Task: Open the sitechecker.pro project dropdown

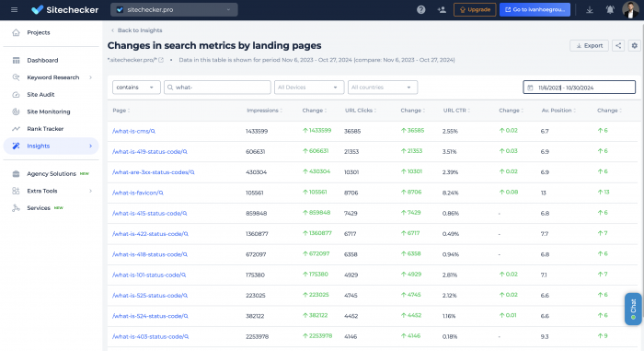Action: pyautogui.click(x=174, y=9)
